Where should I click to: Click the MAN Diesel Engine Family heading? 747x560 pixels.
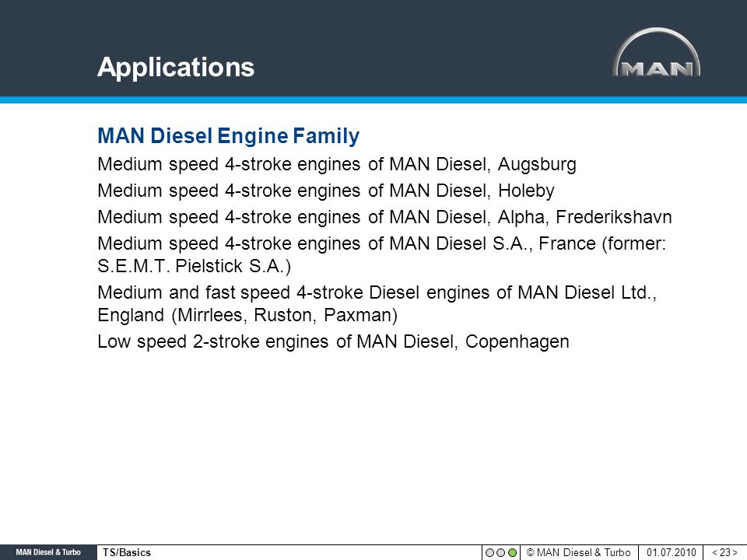[x=228, y=135]
